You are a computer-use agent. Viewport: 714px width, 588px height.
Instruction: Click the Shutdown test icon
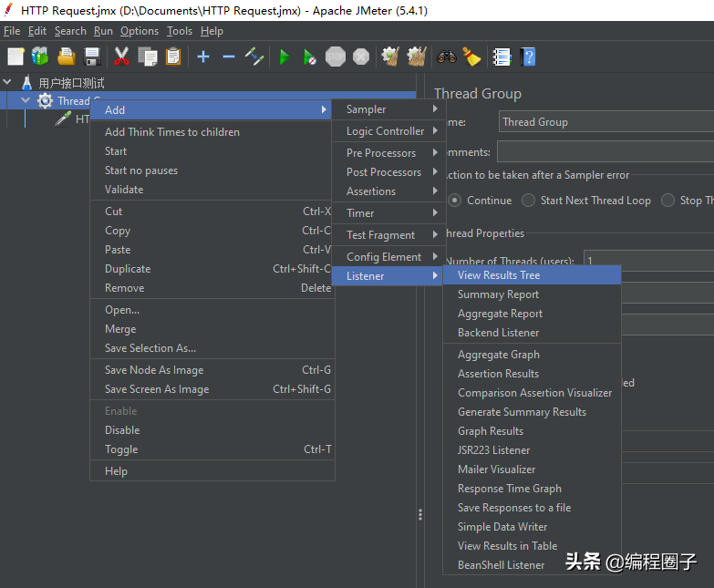tap(361, 57)
